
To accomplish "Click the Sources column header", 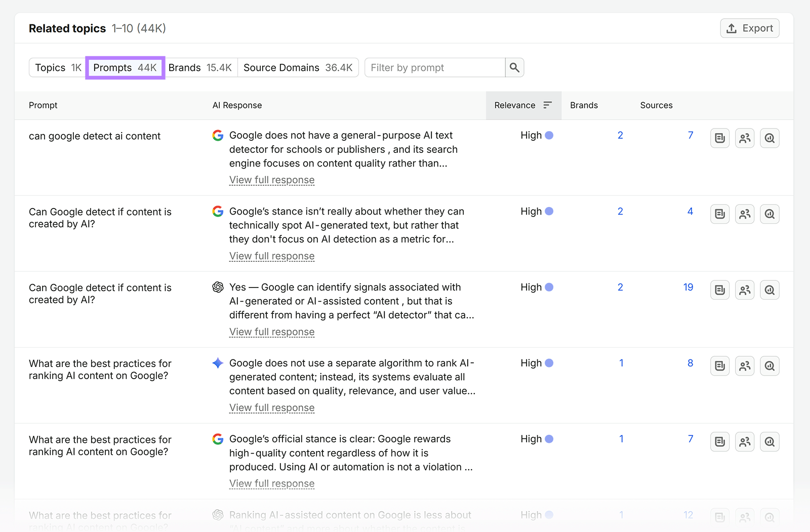I will click(x=656, y=105).
